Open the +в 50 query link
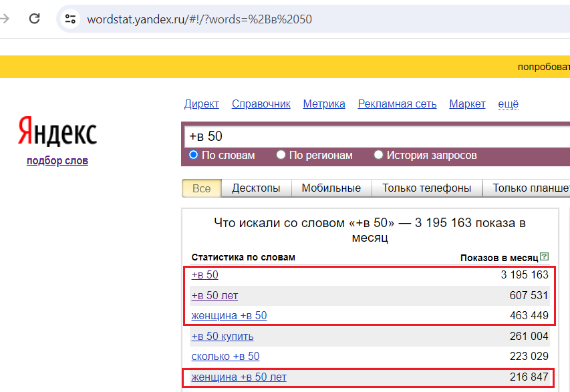 click(204, 275)
